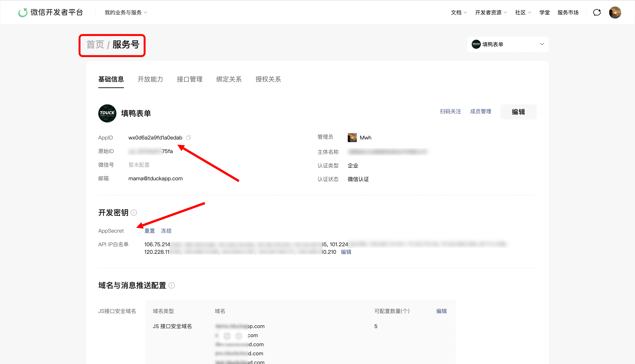
Task: Click the 服务号 breadcrumb text
Action: [x=126, y=45]
